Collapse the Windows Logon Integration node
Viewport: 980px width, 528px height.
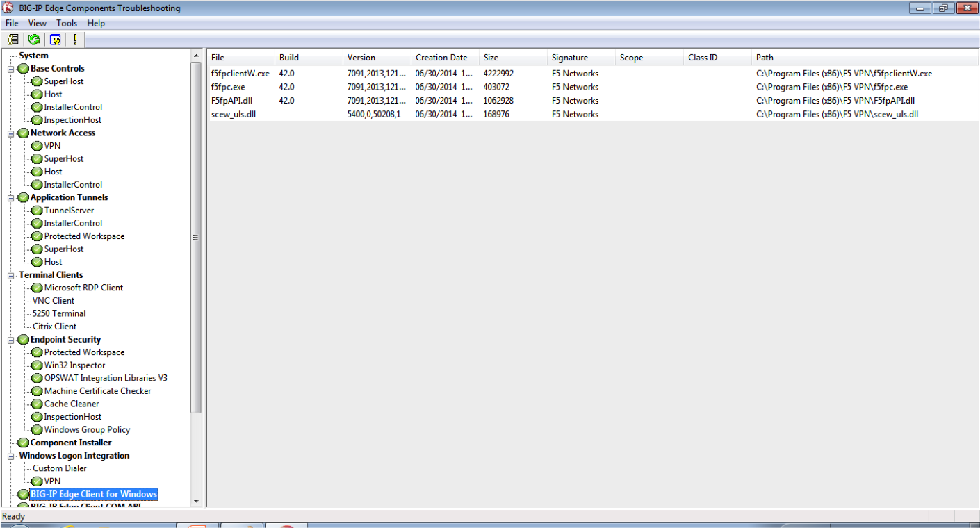(11, 456)
